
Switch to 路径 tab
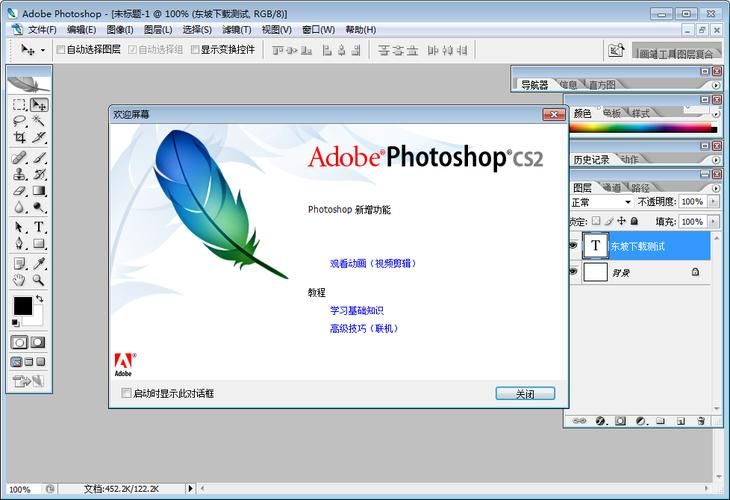coord(640,188)
